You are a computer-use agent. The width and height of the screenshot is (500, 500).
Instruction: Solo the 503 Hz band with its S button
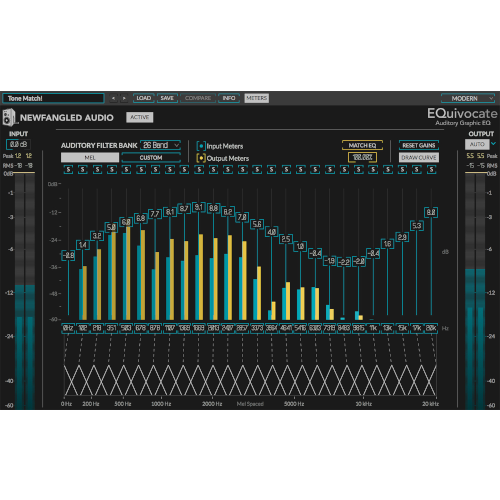click(x=126, y=170)
